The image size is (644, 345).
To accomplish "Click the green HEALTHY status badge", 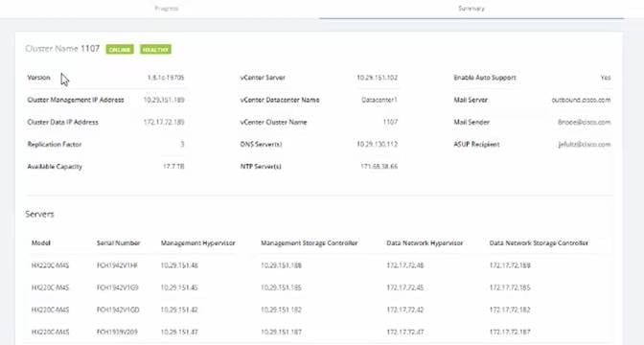I will [155, 49].
